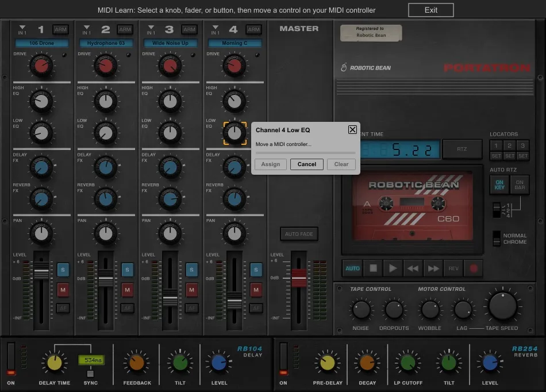Select channel 1 Level fader
Screen dimensions: 546x392
click(41, 270)
